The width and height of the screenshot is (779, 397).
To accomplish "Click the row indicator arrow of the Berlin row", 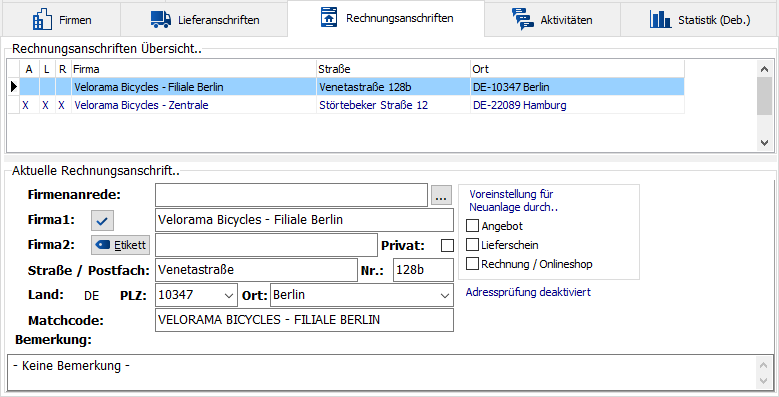I will pyautogui.click(x=13, y=87).
